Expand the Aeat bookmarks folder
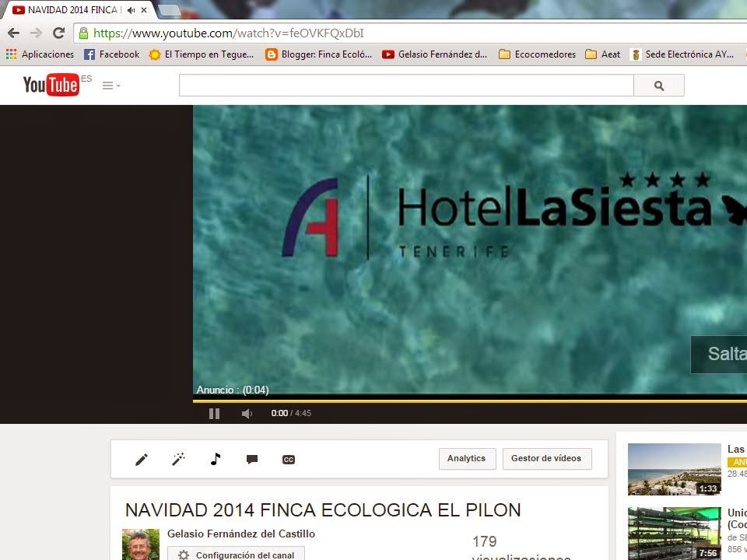 point(602,54)
